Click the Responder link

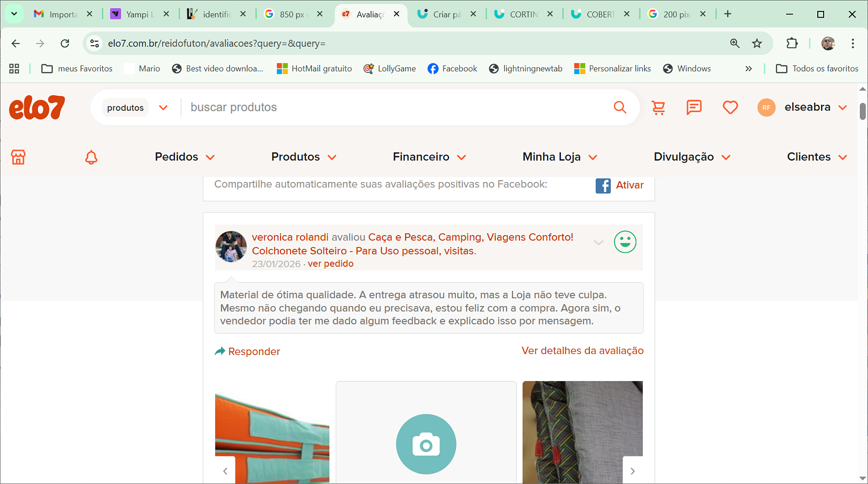[x=253, y=351]
